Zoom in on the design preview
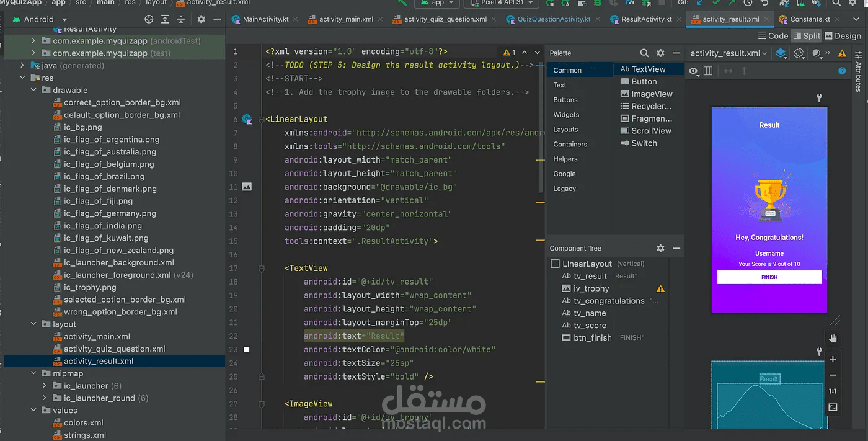Screen dimensions: 868x441 point(833,359)
